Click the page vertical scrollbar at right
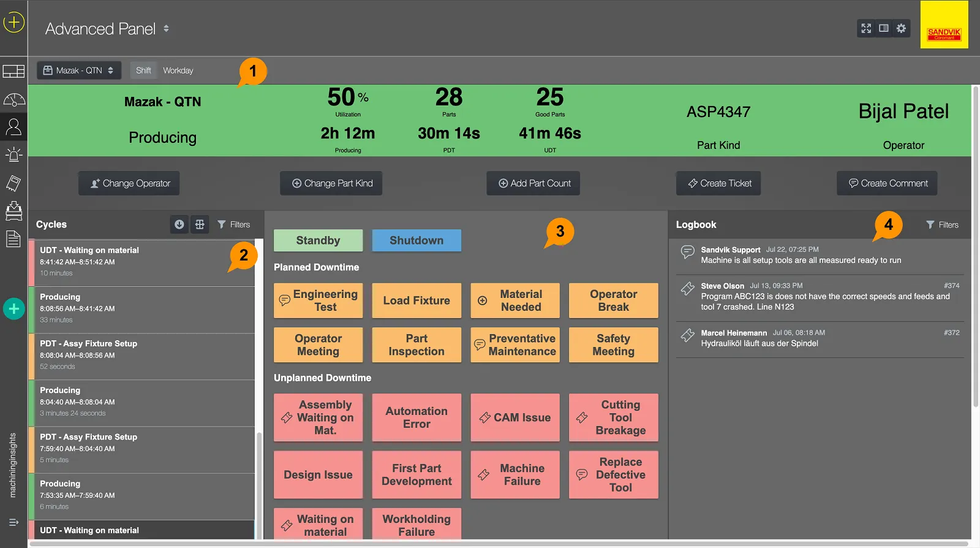Screen dimensions: 980x548 [976, 246]
